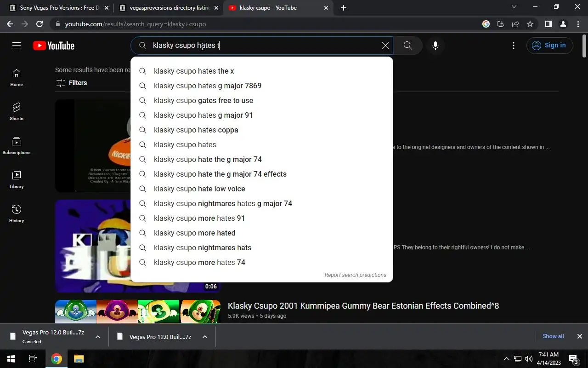Open the Nickelodeon logo video thumbnail
The image size is (588, 368).
pyautogui.click(x=93, y=146)
